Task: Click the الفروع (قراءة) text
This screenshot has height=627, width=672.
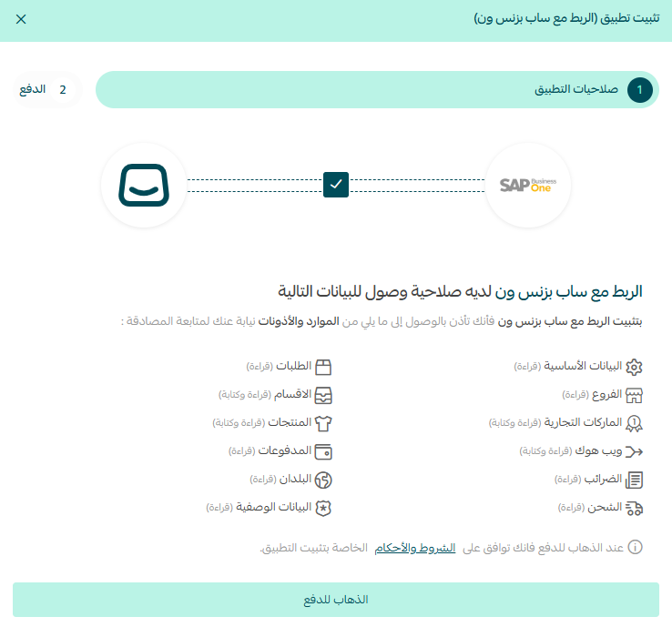Action: [x=592, y=394]
